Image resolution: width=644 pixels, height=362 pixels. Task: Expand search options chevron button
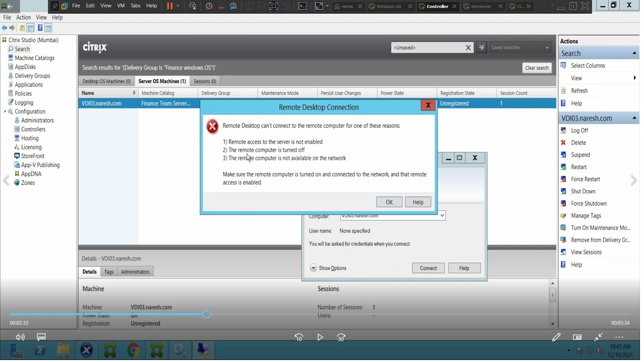coord(481,48)
